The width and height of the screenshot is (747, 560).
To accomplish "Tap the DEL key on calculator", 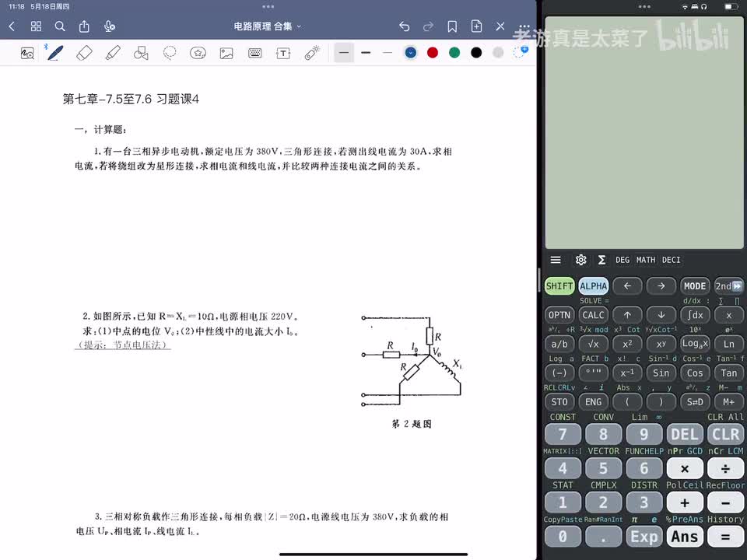I will tap(685, 434).
